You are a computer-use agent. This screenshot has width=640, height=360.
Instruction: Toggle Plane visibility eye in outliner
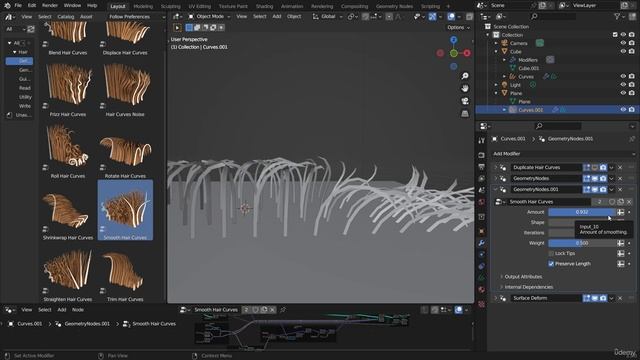(623, 93)
